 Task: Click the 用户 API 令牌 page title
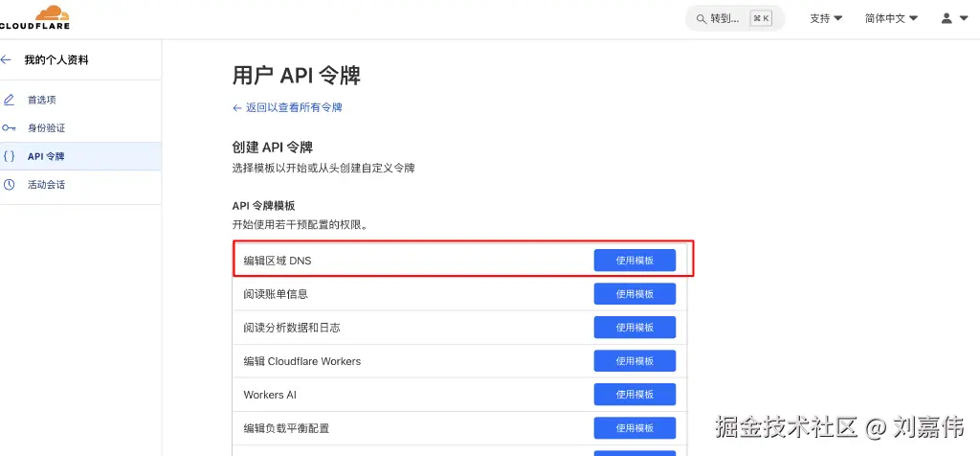coord(297,76)
